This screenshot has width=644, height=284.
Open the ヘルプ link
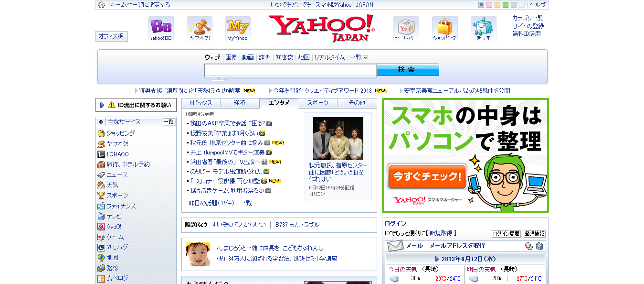point(538,5)
